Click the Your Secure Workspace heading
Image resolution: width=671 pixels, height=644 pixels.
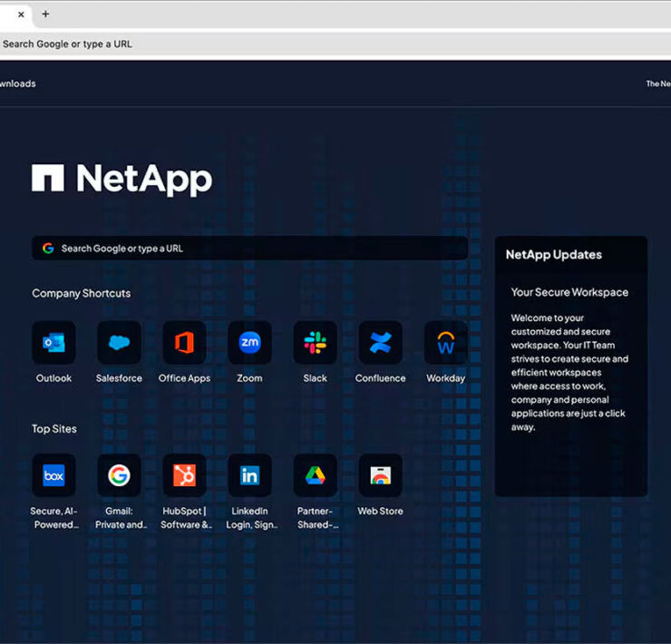tap(569, 292)
